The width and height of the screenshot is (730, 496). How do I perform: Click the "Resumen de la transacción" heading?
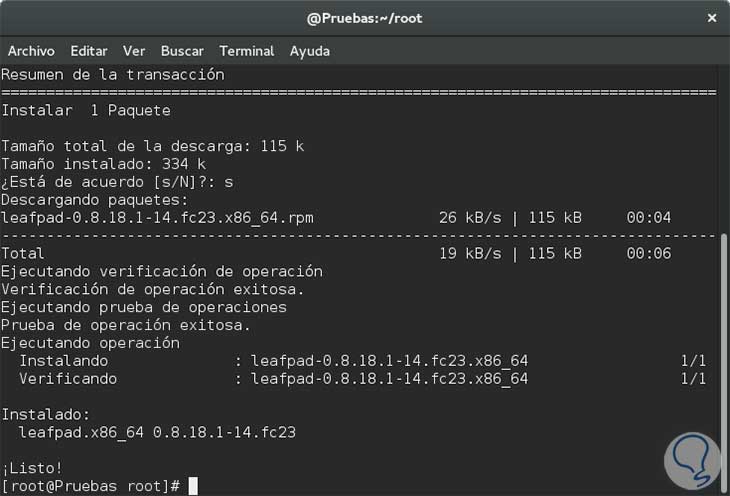[113, 75]
